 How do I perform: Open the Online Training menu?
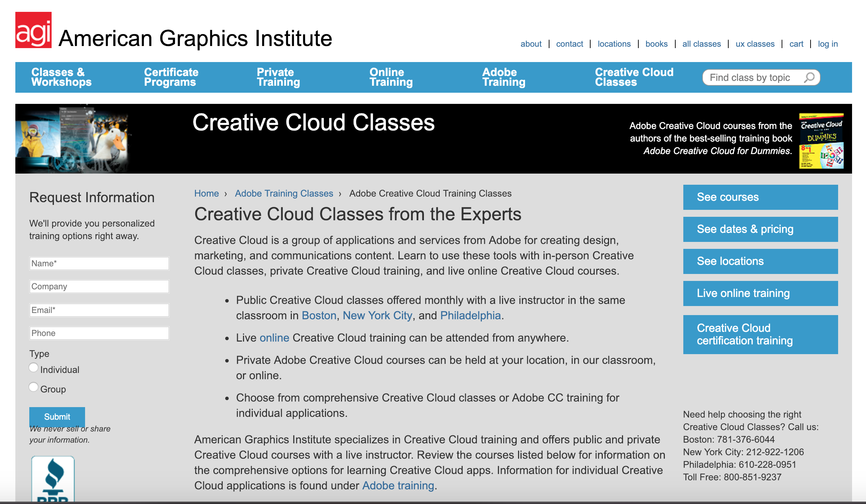[391, 77]
